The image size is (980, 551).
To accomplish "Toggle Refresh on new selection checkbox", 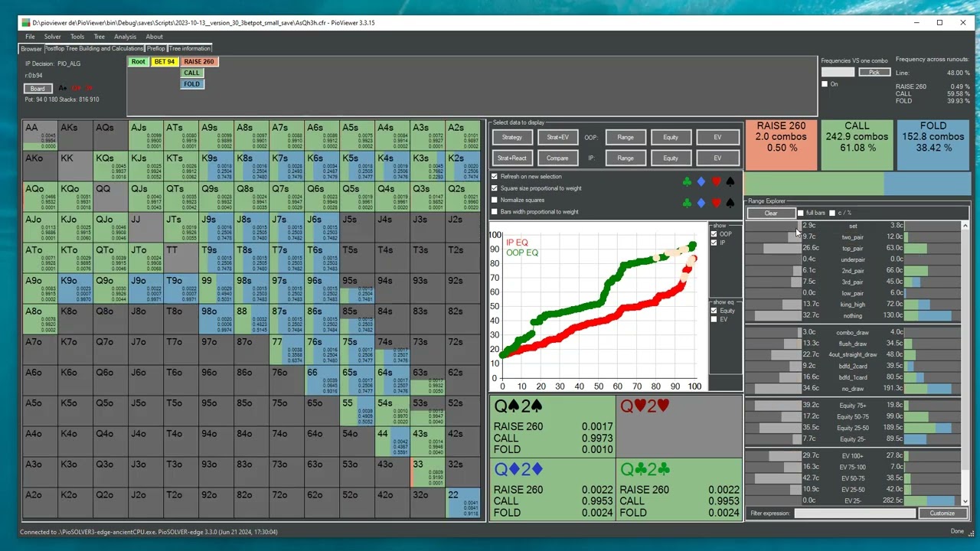I will click(495, 177).
